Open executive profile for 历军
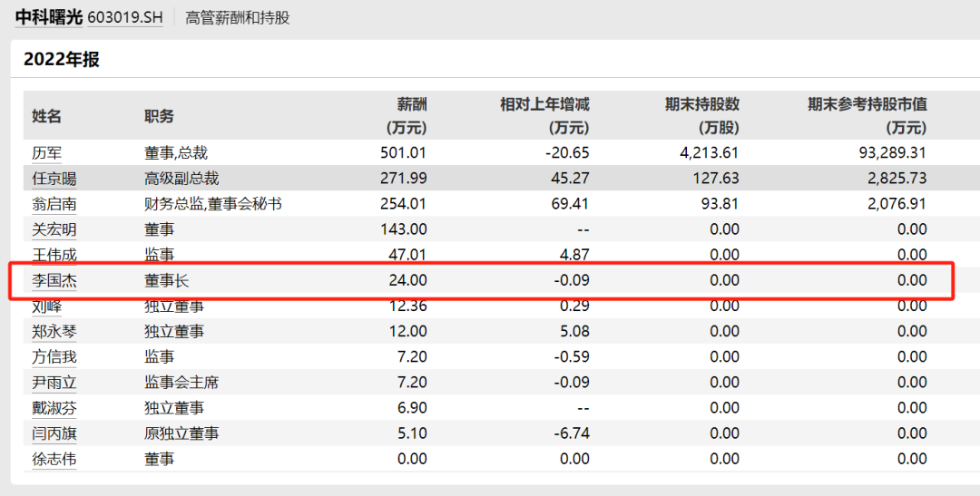The image size is (980, 496). [x=47, y=153]
